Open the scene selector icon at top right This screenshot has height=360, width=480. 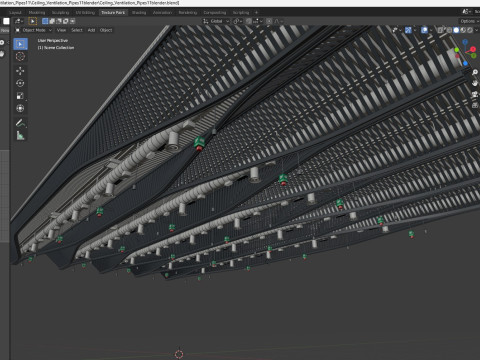[466, 12]
